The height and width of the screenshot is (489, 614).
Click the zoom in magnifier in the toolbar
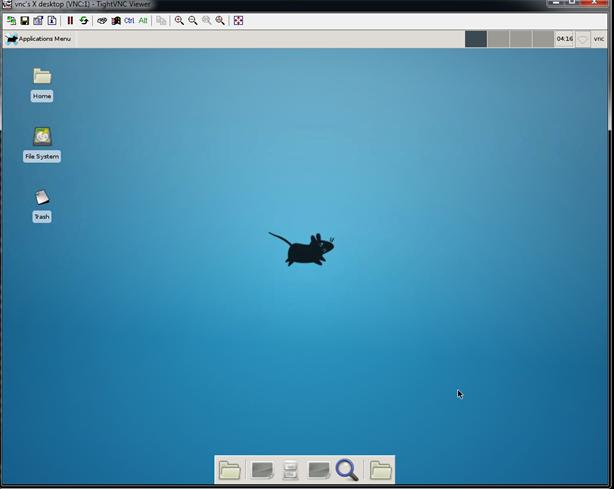[x=179, y=20]
